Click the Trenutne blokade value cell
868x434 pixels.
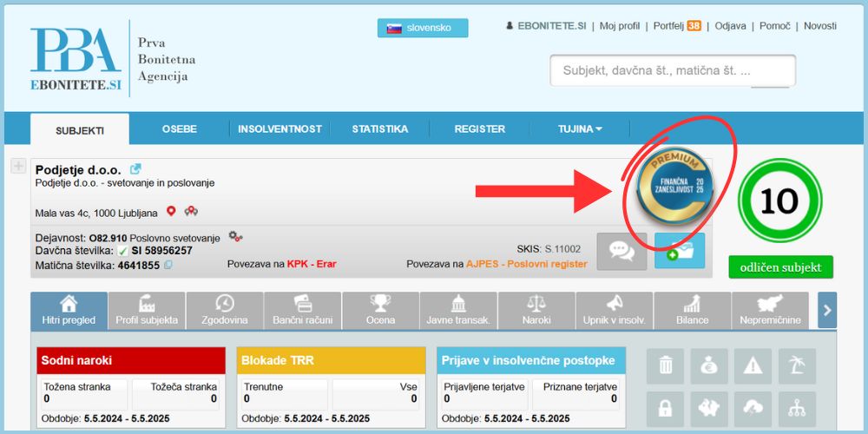(x=285, y=394)
